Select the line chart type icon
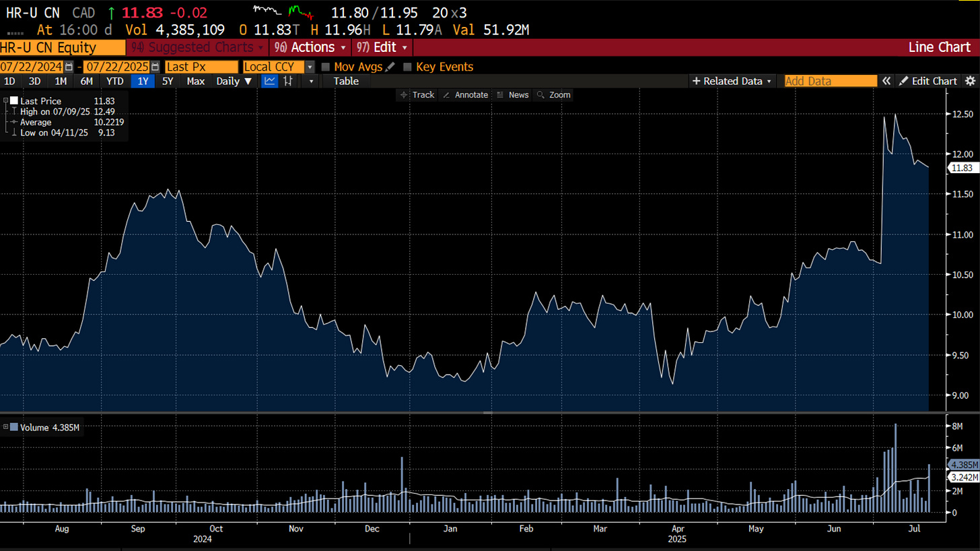This screenshot has height=551, width=980. [269, 81]
